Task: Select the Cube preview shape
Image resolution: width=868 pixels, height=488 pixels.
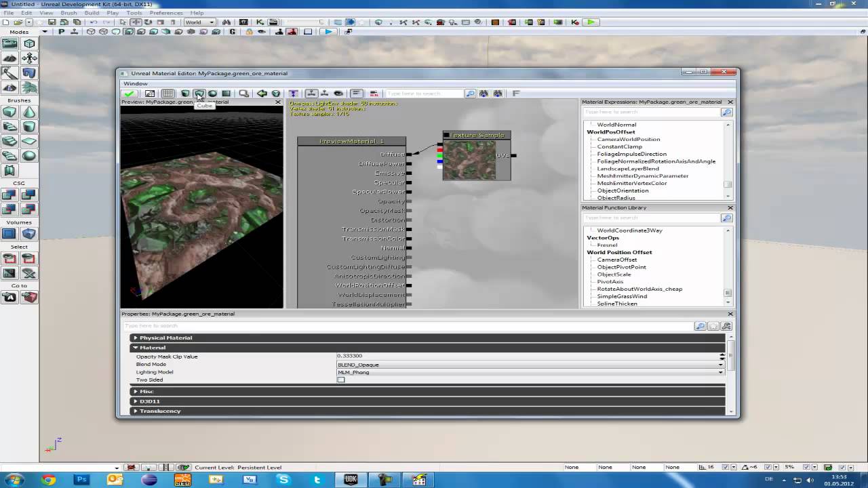Action: tap(199, 94)
